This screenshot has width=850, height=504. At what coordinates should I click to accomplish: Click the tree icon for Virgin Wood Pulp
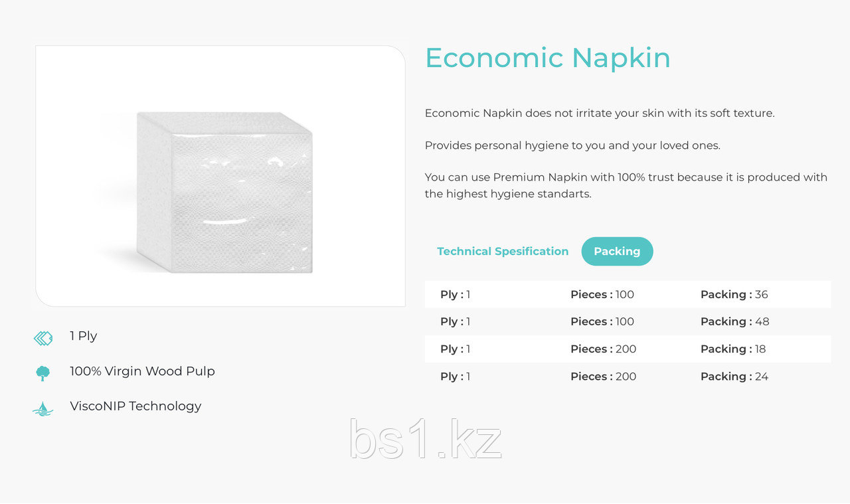43,373
